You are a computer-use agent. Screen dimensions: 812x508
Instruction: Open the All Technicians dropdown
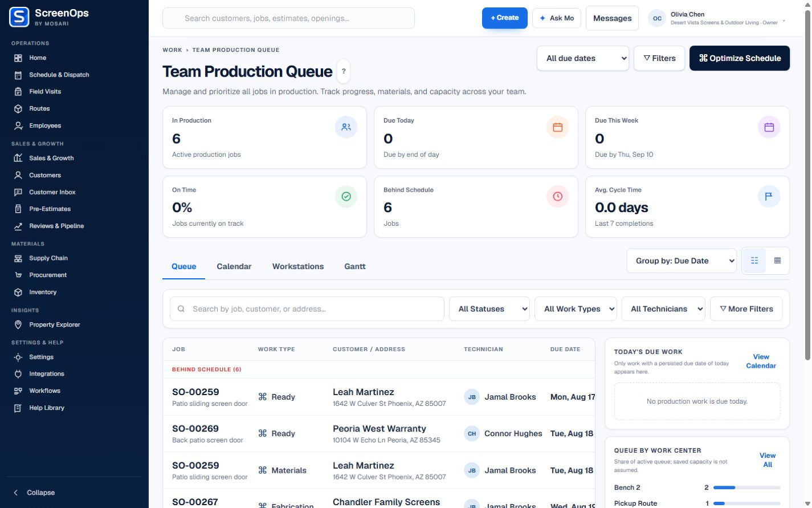(663, 309)
